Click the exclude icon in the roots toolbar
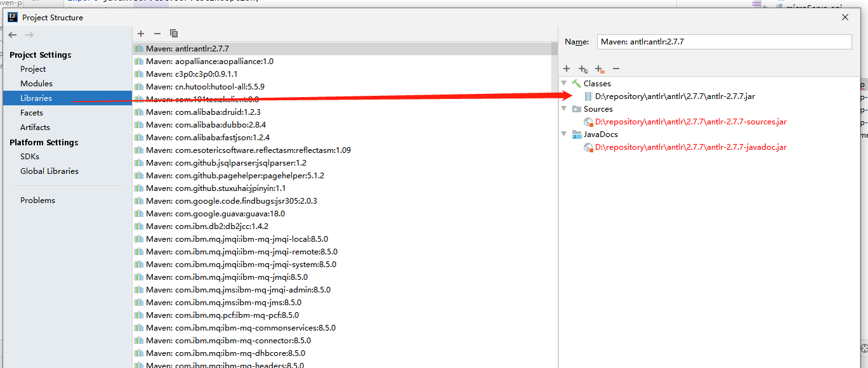 pos(600,69)
